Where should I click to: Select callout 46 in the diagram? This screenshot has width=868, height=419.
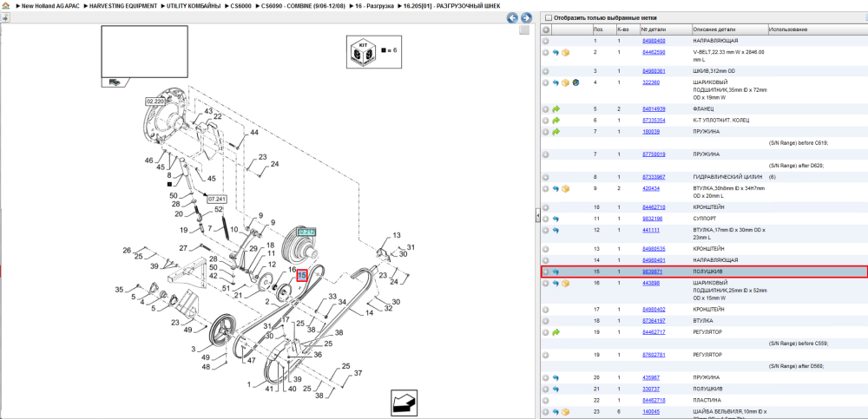(149, 160)
